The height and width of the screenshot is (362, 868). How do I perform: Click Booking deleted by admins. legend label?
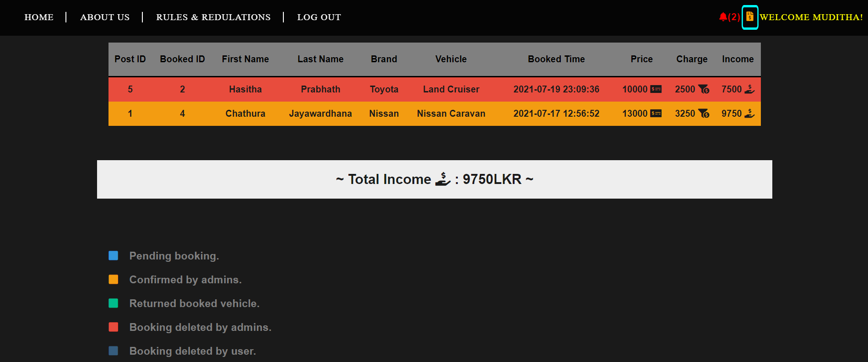(x=201, y=327)
